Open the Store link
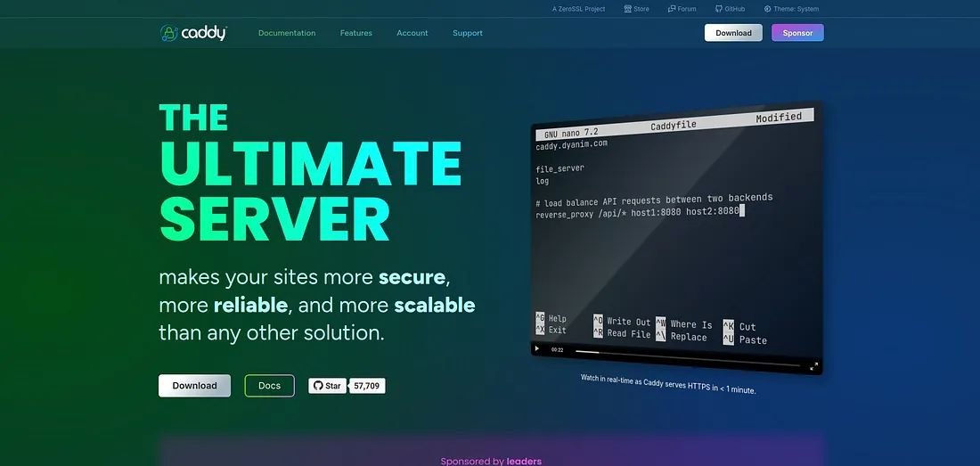The width and height of the screenshot is (980, 466). 636,9
